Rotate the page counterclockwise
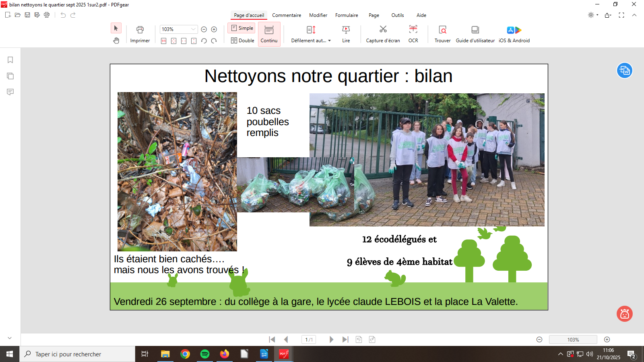This screenshot has height=362, width=644. tap(204, 41)
